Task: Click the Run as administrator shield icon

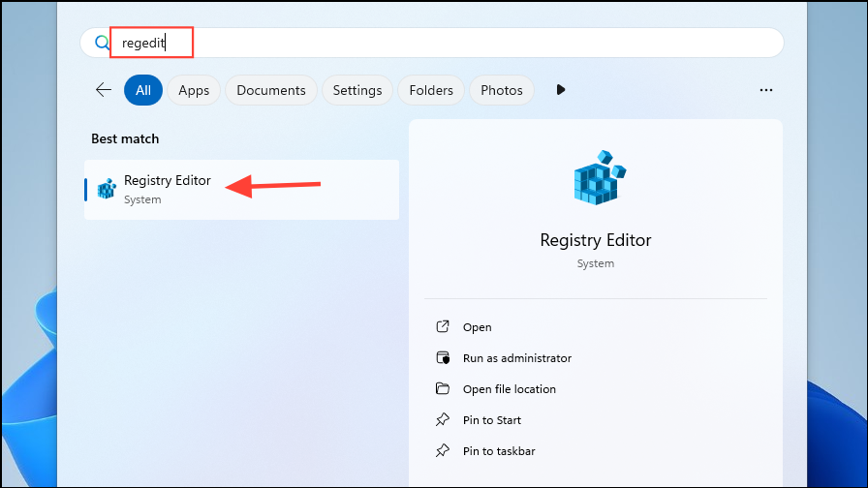Action: click(x=443, y=357)
